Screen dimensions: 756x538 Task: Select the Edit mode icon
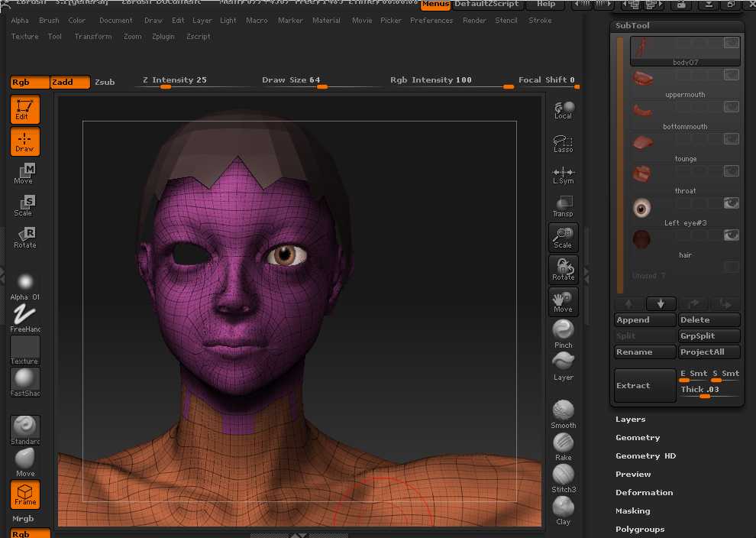click(x=24, y=109)
